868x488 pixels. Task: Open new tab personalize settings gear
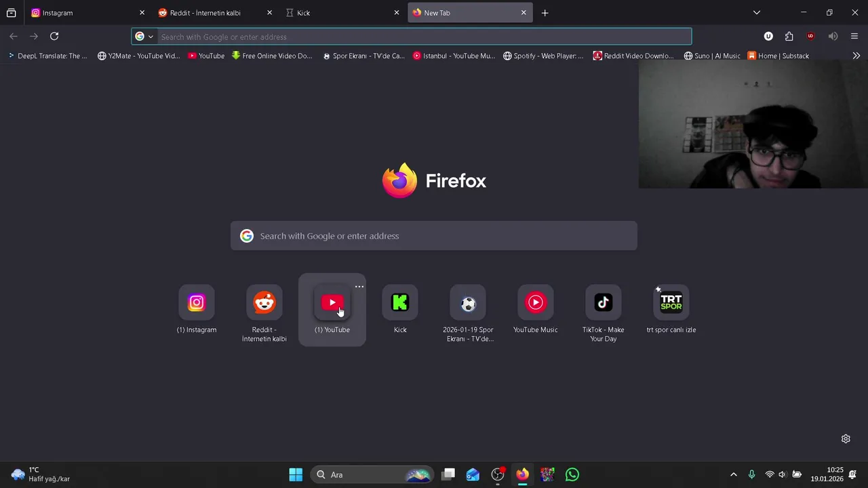click(x=846, y=439)
